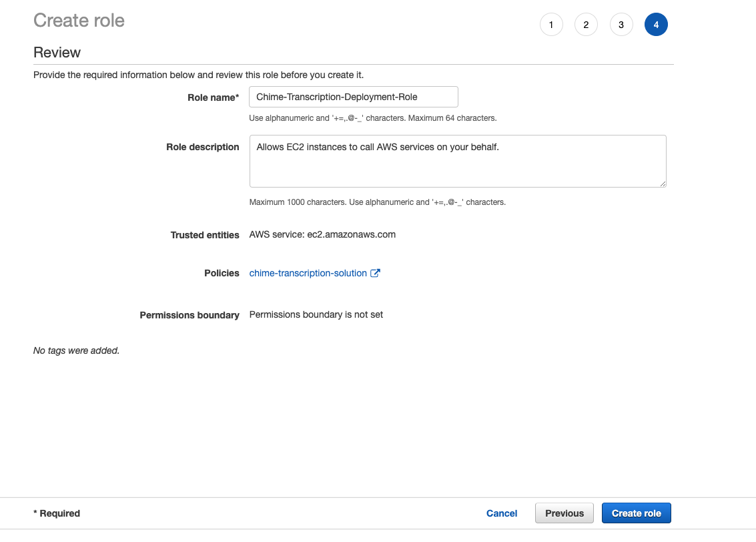
Task: Cancel the role creation
Action: [x=501, y=513]
